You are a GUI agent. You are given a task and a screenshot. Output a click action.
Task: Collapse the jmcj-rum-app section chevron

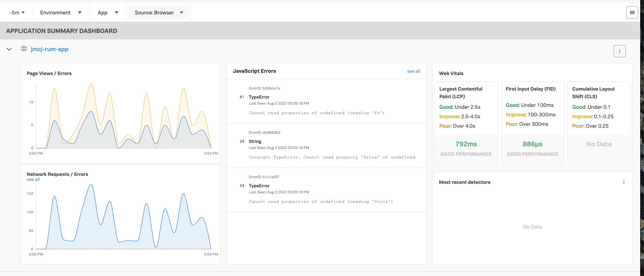(x=9, y=49)
